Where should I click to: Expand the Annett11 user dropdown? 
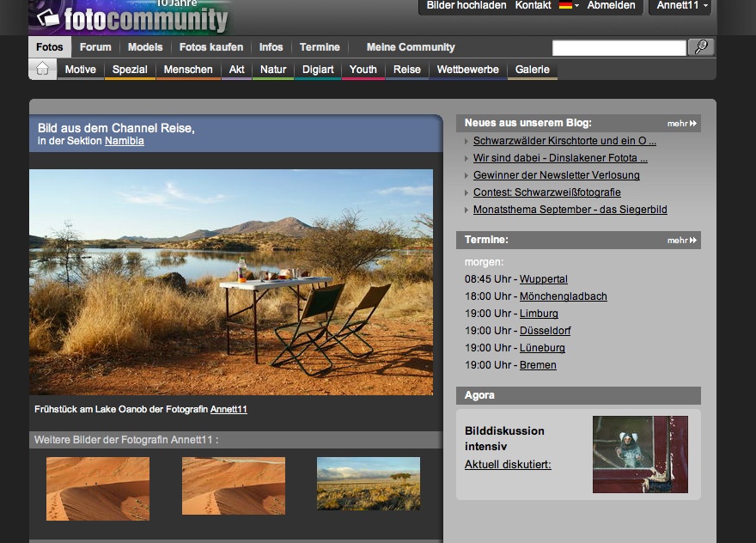680,6
